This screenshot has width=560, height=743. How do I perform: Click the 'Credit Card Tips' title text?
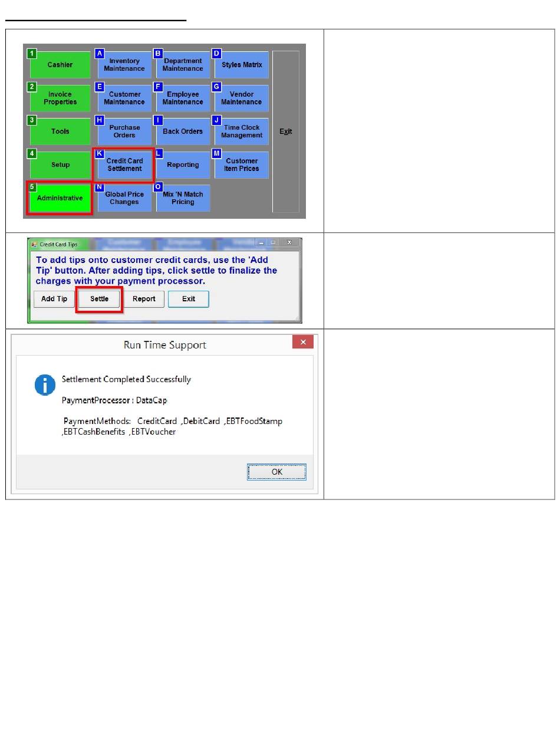[58, 244]
